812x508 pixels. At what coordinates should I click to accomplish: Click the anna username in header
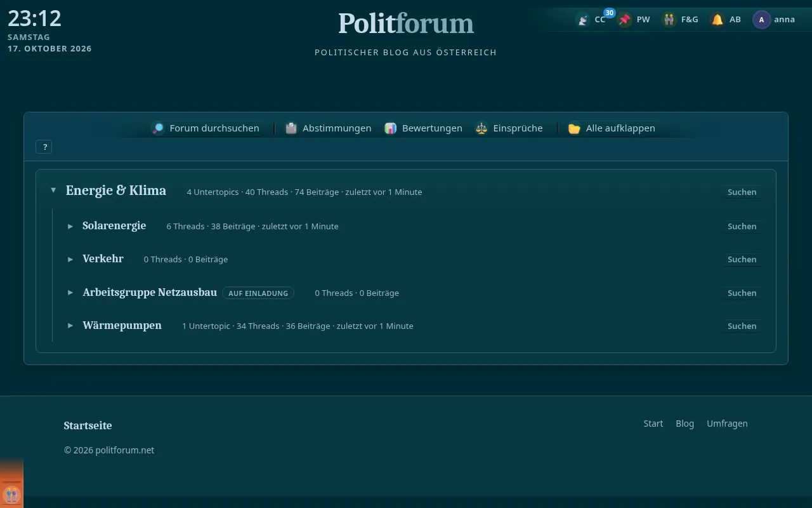pos(784,20)
